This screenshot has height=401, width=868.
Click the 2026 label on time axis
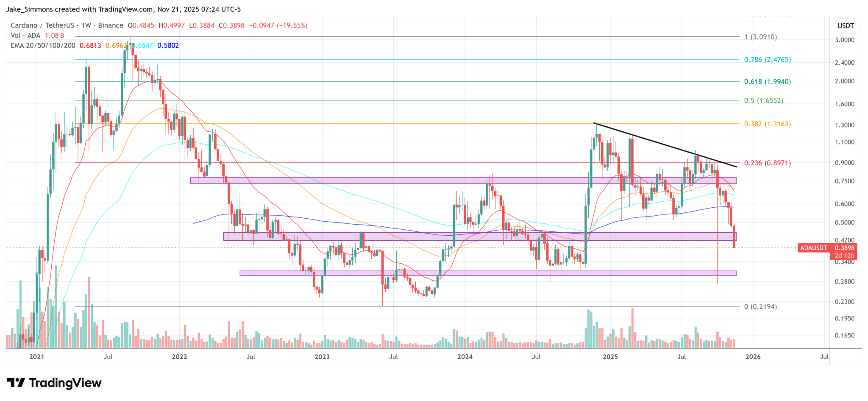tap(753, 357)
